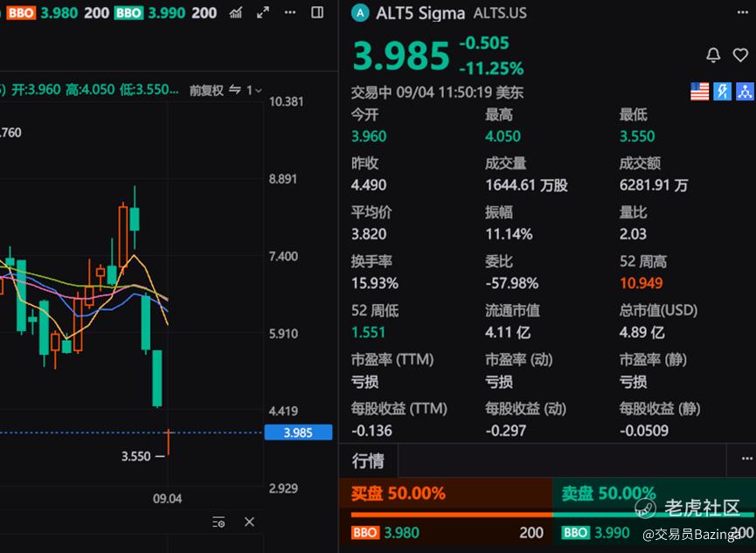The height and width of the screenshot is (553, 756).
Task: Expand the indicator count dropdown chevron
Action: pos(259,90)
